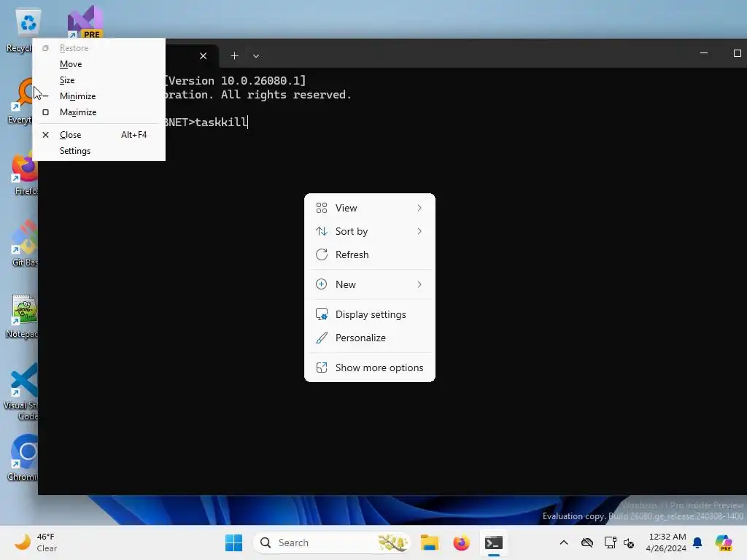Click the Display settings monitor icon
The width and height of the screenshot is (747, 560).
tap(322, 315)
